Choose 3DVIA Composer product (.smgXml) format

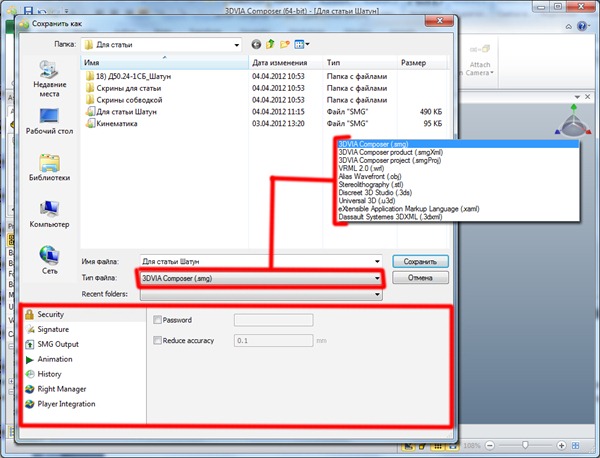click(458, 152)
